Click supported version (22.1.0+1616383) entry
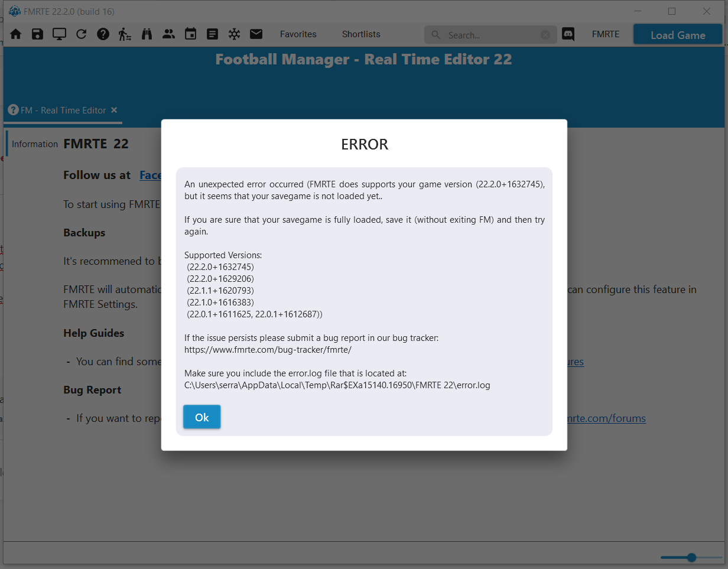Image resolution: width=728 pixels, height=569 pixels. pos(220,303)
